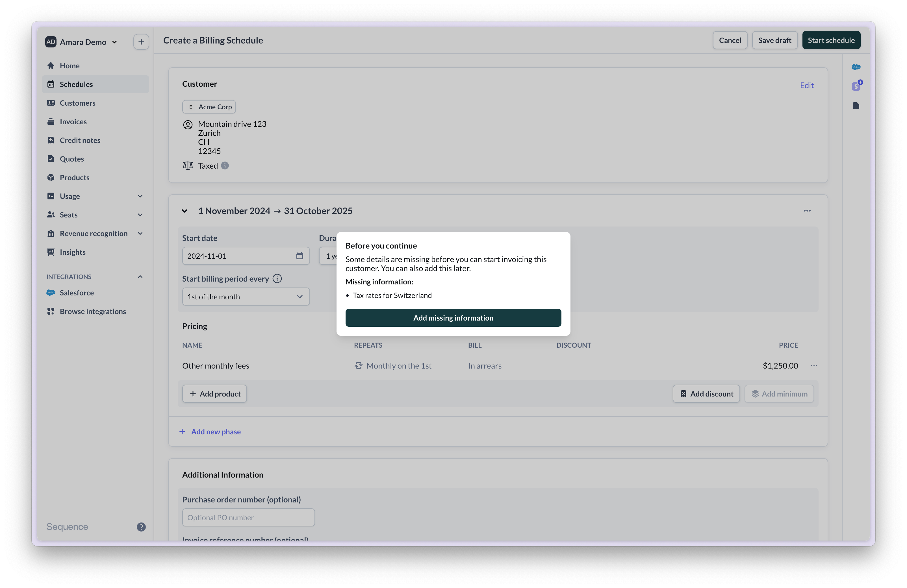Click Monthly on the 1st text
This screenshot has height=588, width=907.
[x=399, y=366]
